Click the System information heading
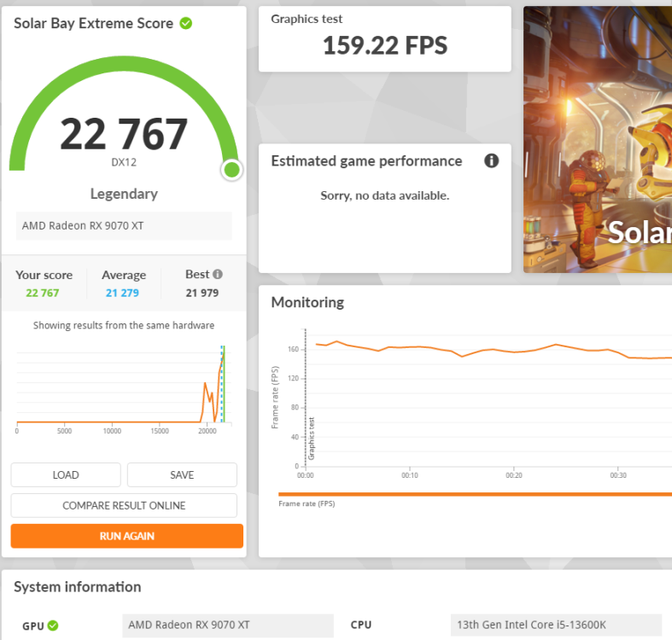The width and height of the screenshot is (672, 640). (x=77, y=587)
